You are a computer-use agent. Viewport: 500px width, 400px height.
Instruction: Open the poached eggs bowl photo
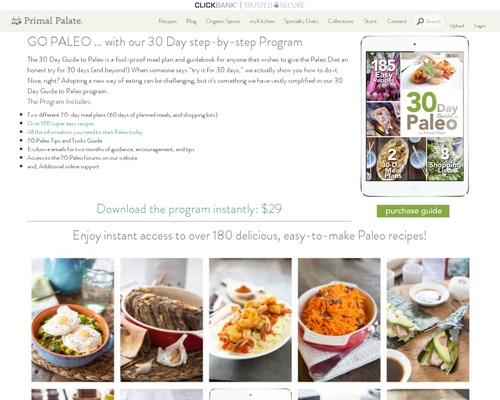tap(73, 320)
